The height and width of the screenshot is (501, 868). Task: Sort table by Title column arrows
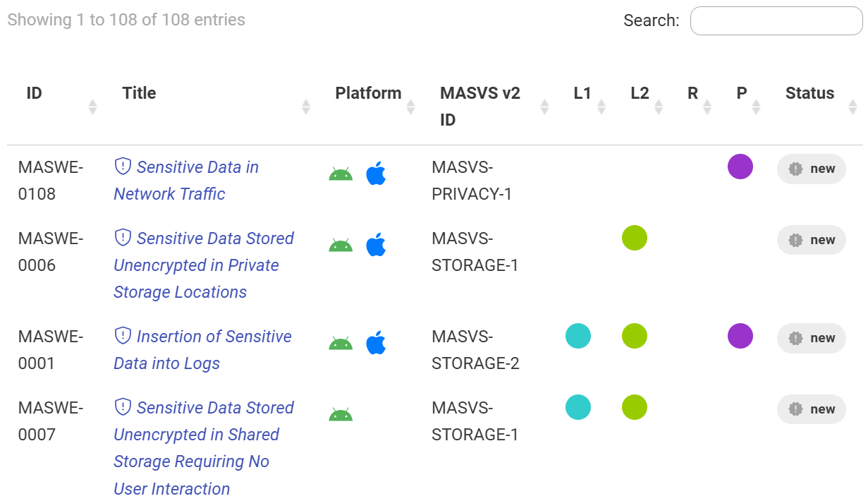306,107
